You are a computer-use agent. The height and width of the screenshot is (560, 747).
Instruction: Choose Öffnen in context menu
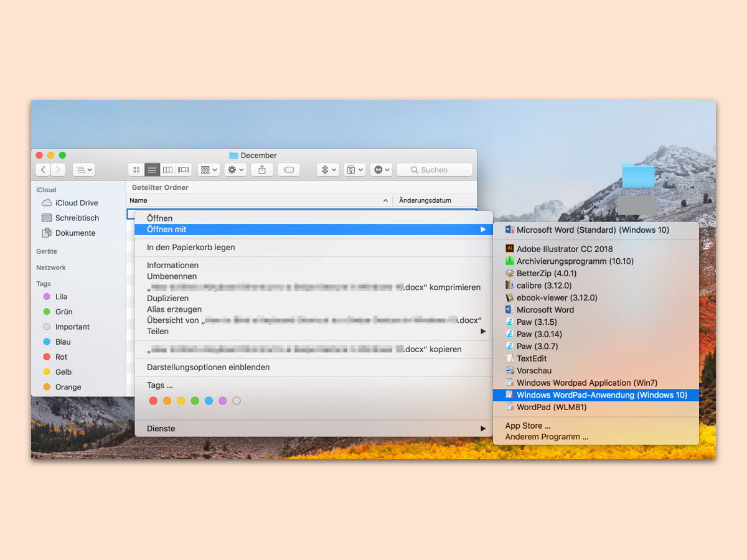point(314,218)
